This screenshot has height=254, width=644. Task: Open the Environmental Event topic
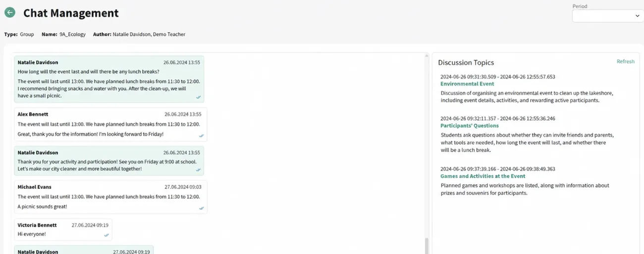click(x=467, y=84)
